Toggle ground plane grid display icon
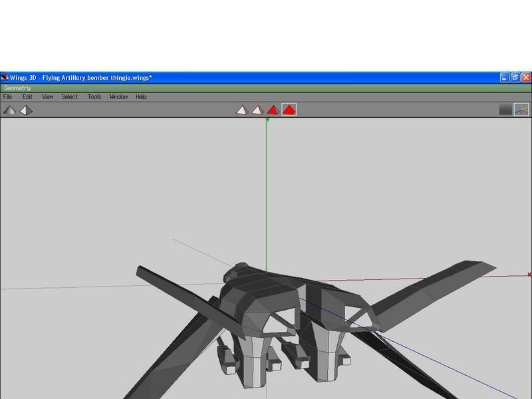The image size is (532, 399). coord(505,110)
